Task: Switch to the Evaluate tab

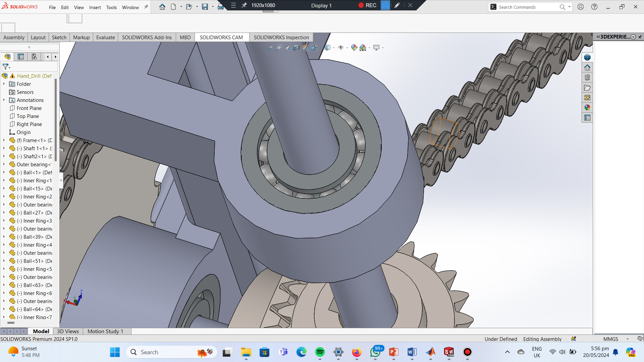Action: [x=105, y=38]
